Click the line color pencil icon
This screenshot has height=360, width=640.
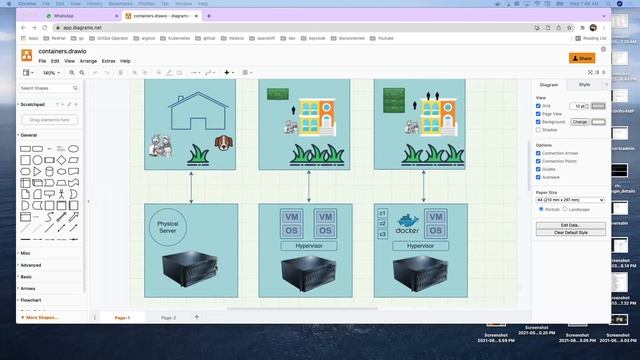point(169,73)
